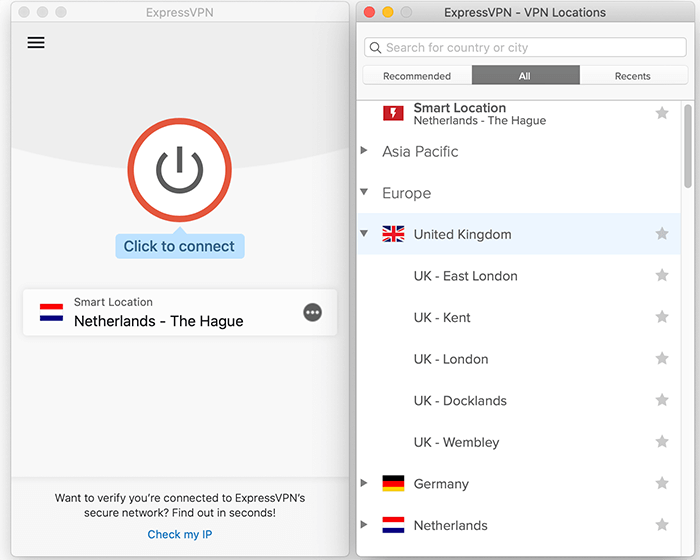The image size is (700, 560).
Task: Favorite United Kingdom with its star
Action: (x=662, y=234)
